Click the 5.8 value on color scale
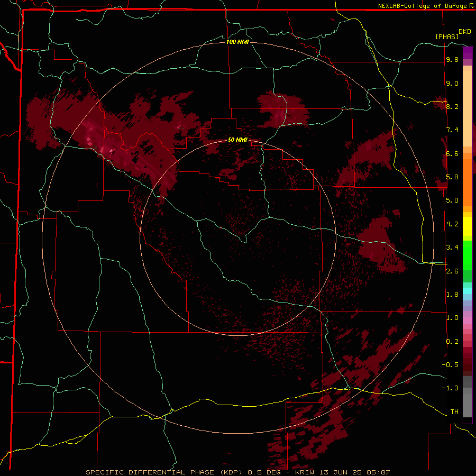Image resolution: width=476 pixels, height=476 pixels. click(x=452, y=177)
